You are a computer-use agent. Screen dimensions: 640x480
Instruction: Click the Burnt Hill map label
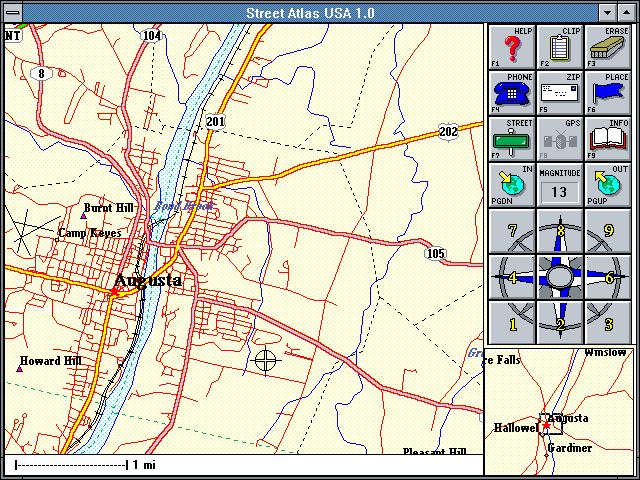pos(109,208)
